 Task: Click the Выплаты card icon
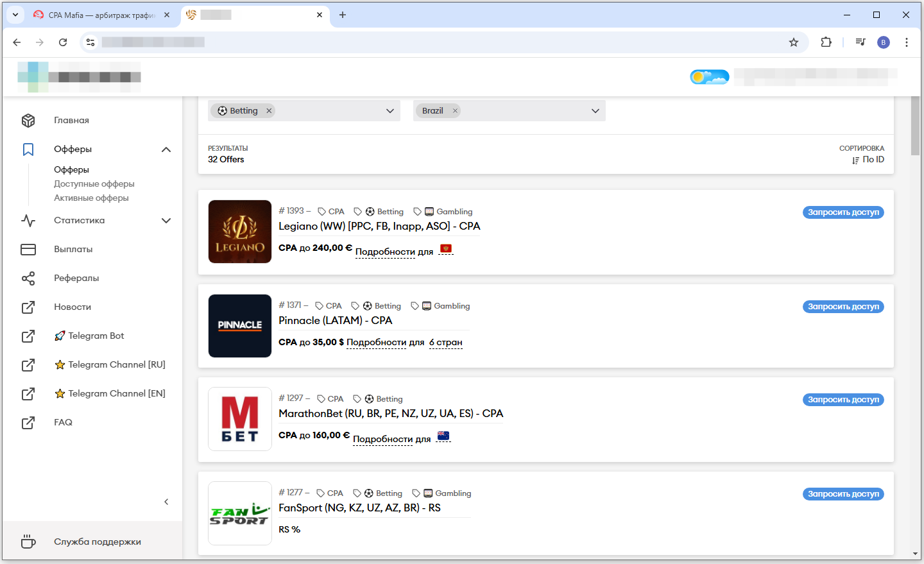pos(28,250)
